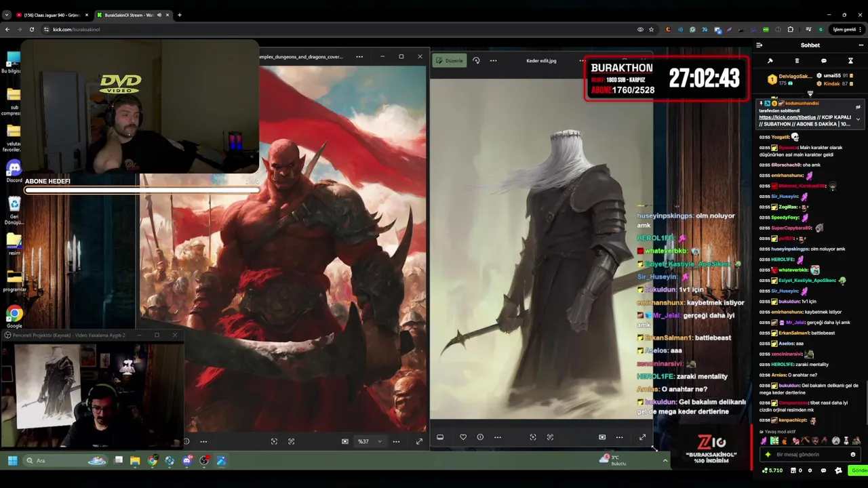Screen dimensions: 868x488
Task: Open File Explorer from taskbar
Action: 135,461
